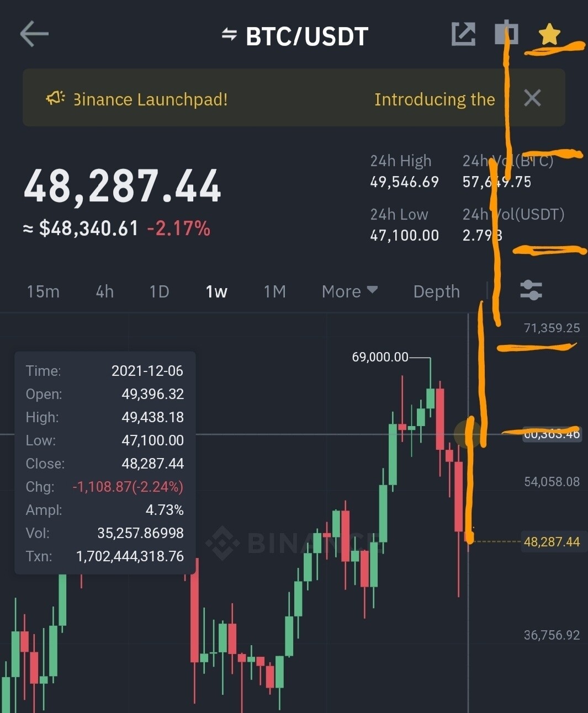Dismiss the Binance Launchpad banner
588x713 pixels.
pos(532,98)
